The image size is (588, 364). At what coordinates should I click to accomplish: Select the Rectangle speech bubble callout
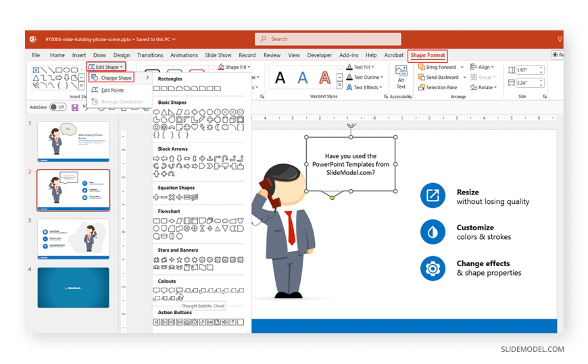(x=156, y=290)
